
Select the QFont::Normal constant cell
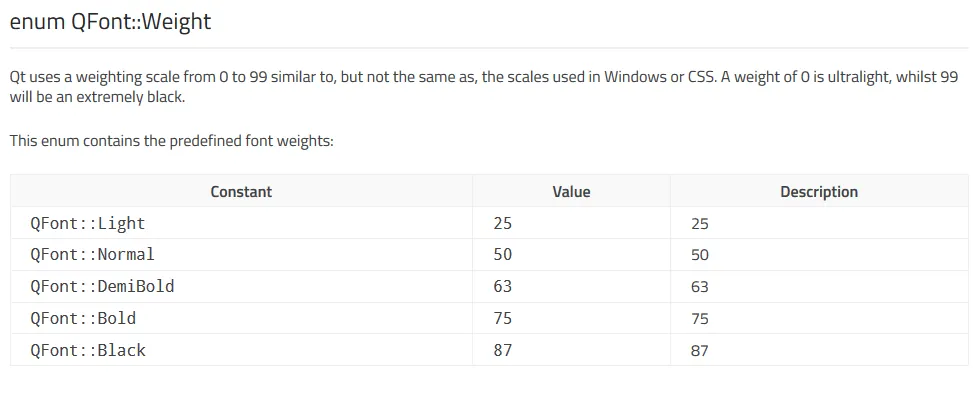point(93,255)
